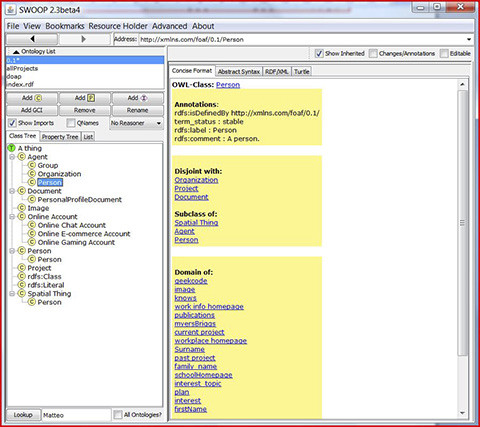The width and height of the screenshot is (480, 427).
Task: Click the Java application icon in title bar
Action: point(11,9)
